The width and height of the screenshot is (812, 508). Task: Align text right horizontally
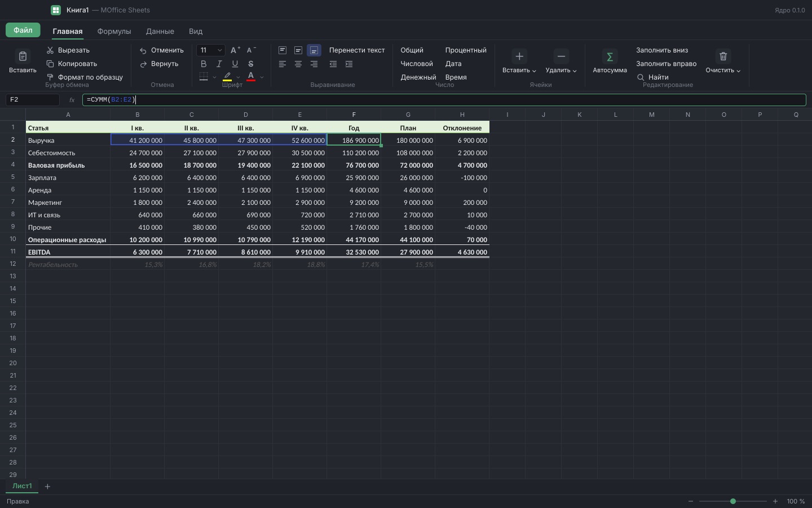coord(314,64)
